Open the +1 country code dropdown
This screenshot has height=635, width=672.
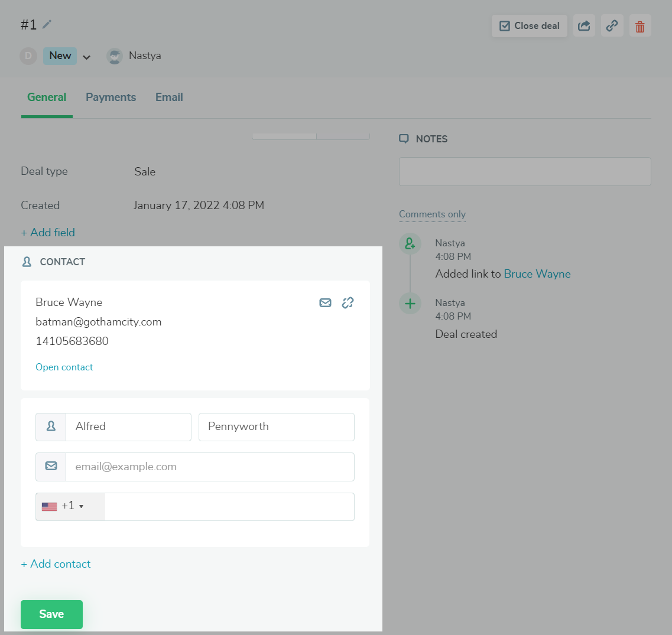click(70, 506)
